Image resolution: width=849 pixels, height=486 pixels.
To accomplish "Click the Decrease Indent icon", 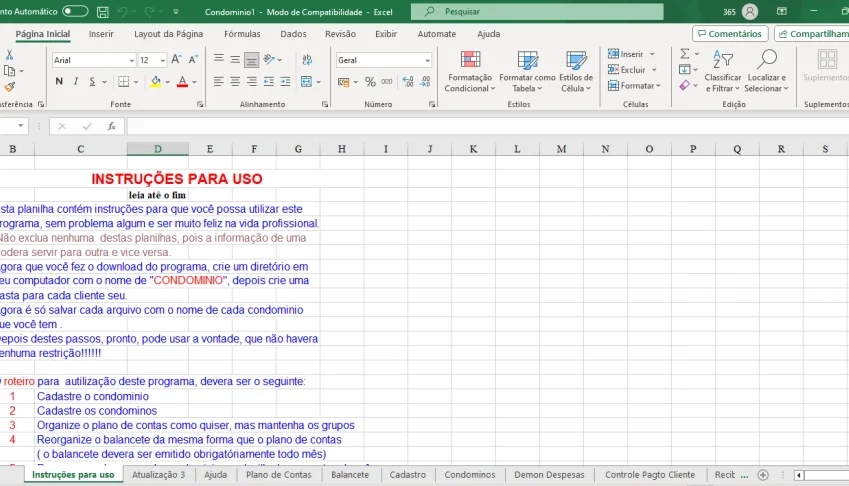I will [x=269, y=82].
